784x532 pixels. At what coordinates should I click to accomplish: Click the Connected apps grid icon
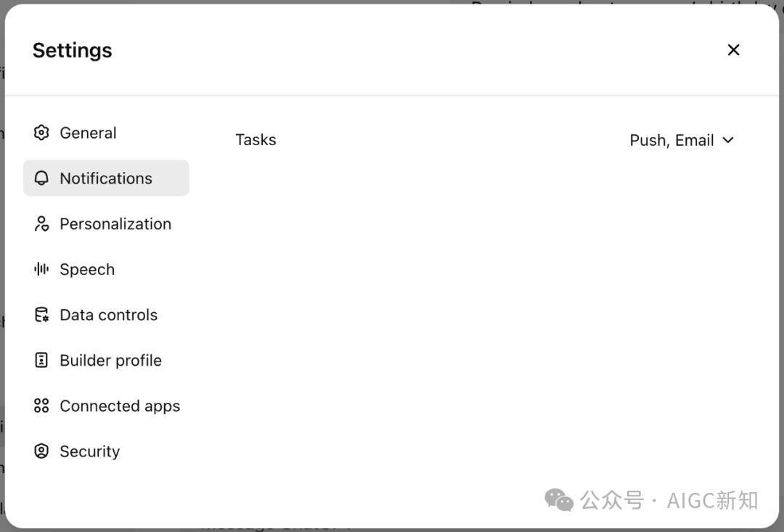[41, 406]
